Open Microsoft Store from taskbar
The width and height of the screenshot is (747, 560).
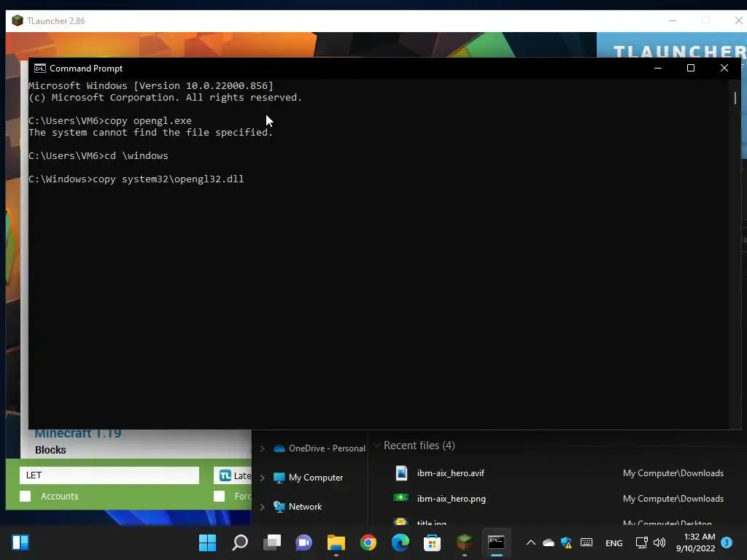tap(432, 542)
